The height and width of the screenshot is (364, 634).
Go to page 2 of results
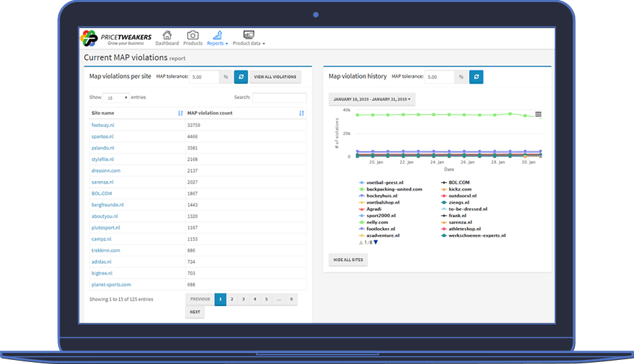click(232, 299)
